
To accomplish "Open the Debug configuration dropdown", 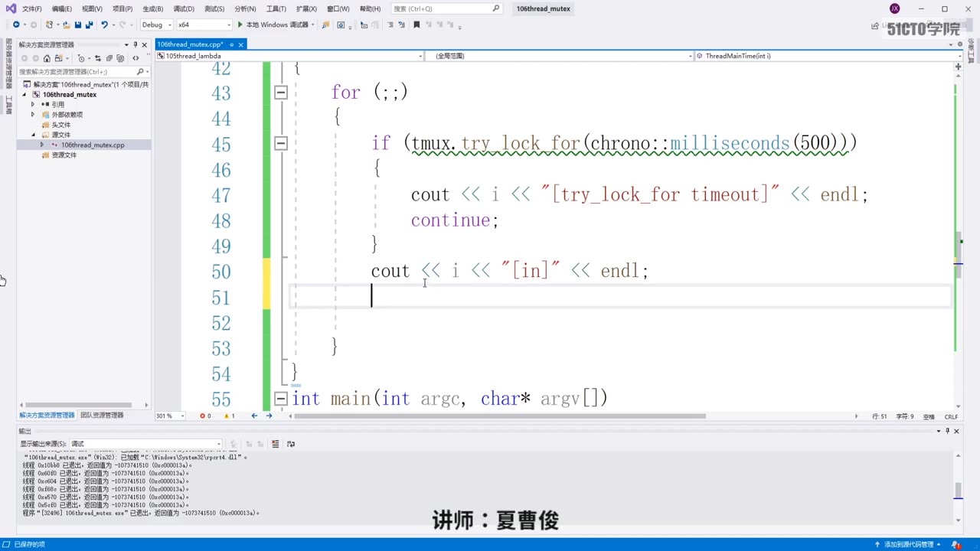I will click(x=155, y=24).
